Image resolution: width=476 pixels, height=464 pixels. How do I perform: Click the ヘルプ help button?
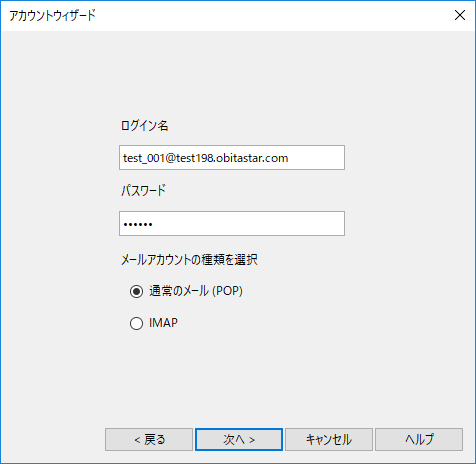coord(419,440)
